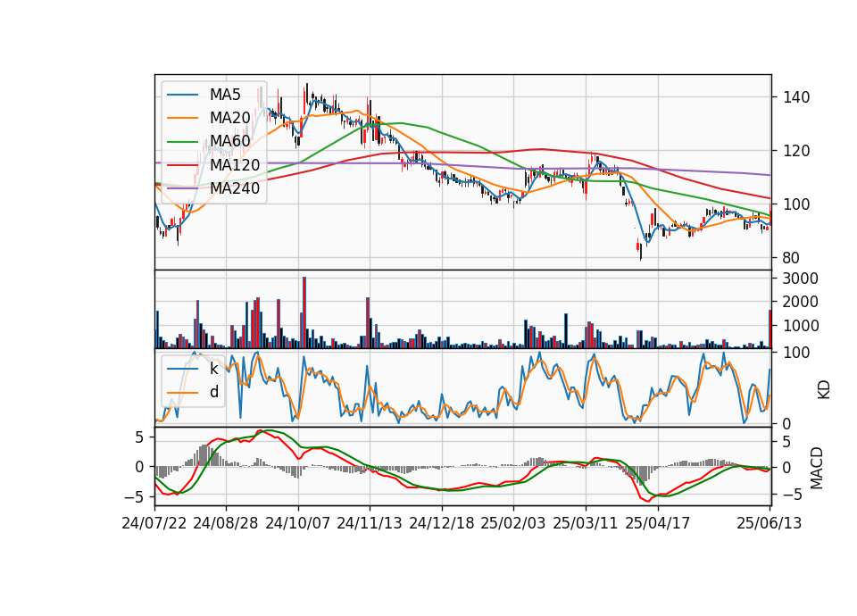857x616 pixels.
Task: Click the blue MA5 legend line sample
Action: coord(182,96)
